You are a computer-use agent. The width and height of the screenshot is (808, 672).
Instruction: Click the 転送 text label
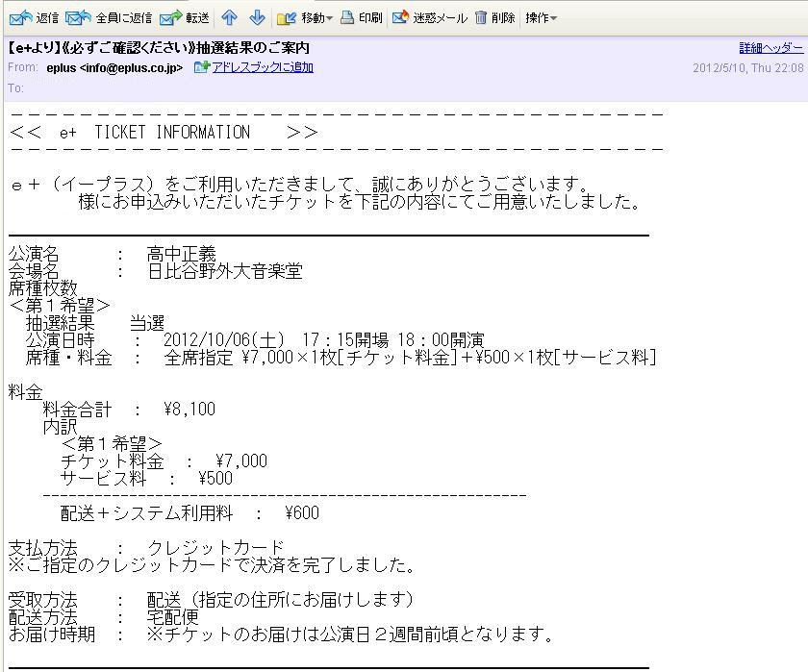tap(197, 18)
